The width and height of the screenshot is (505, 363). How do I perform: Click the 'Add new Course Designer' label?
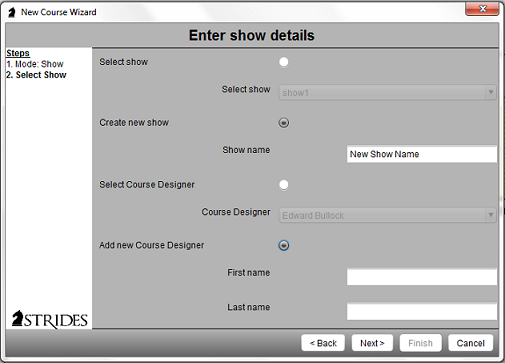pyautogui.click(x=152, y=245)
